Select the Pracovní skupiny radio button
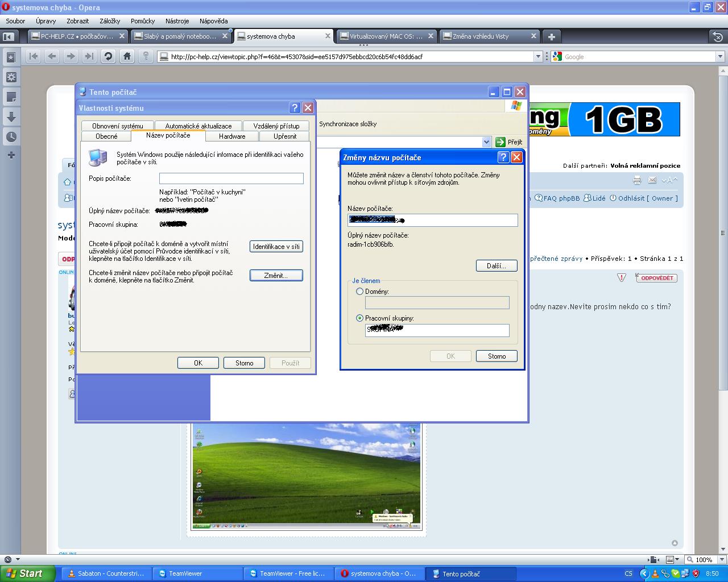728x582 pixels. coord(359,318)
